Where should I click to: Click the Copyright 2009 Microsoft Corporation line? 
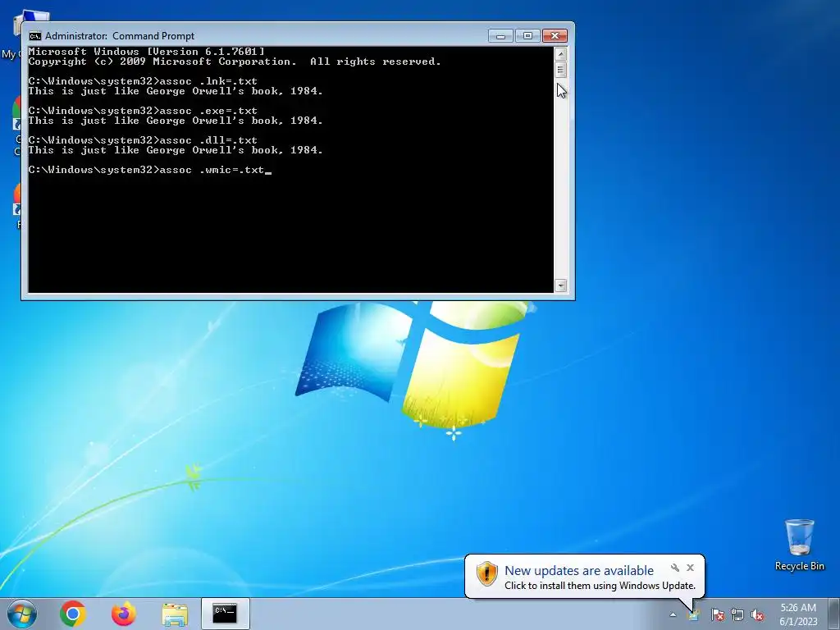click(235, 62)
